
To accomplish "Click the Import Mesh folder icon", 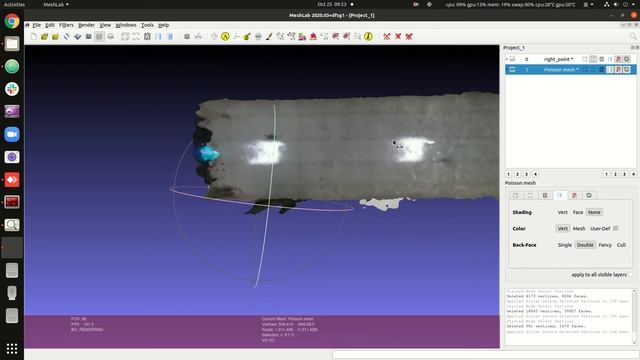I will 55,37.
